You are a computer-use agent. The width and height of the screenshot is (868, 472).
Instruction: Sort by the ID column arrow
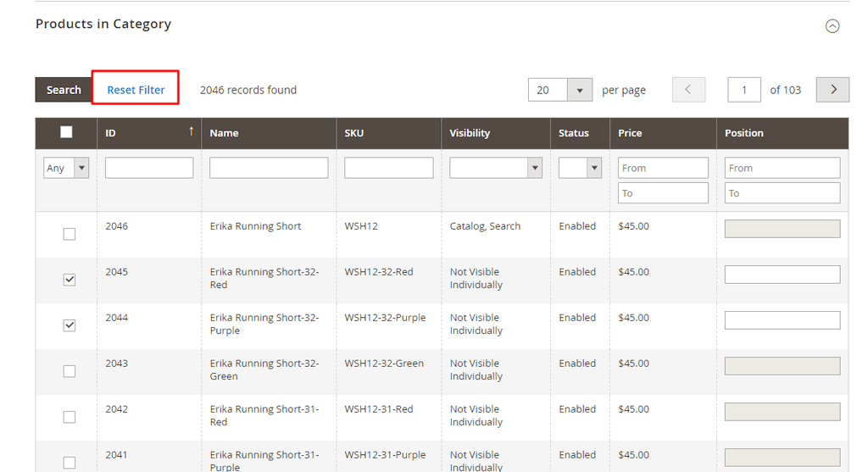coord(191,131)
